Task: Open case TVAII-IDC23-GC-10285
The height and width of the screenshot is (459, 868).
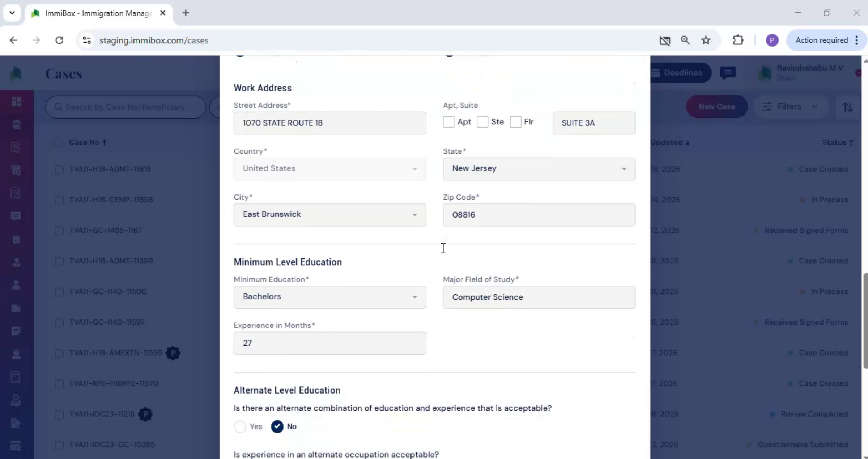Action: (x=112, y=445)
